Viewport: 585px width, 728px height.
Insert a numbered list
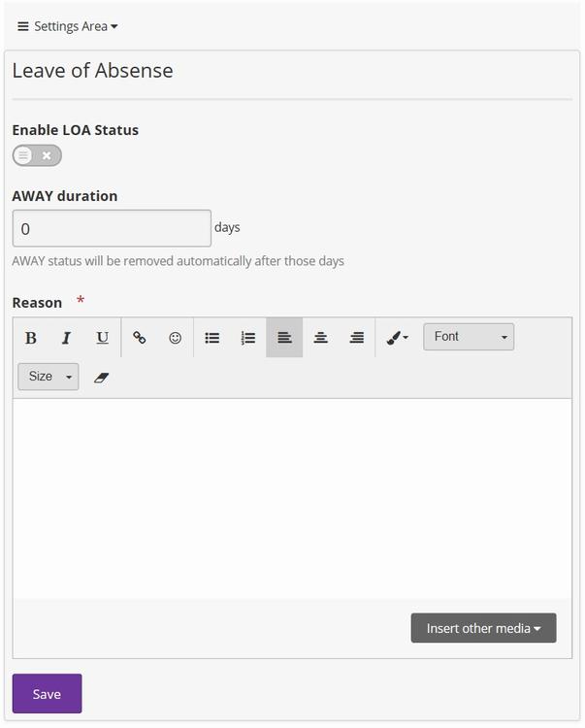click(x=248, y=338)
